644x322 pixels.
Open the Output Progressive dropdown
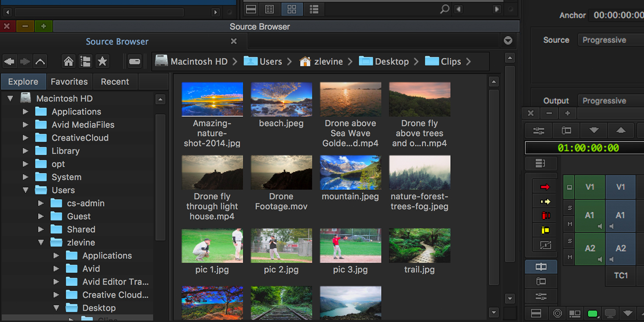611,101
